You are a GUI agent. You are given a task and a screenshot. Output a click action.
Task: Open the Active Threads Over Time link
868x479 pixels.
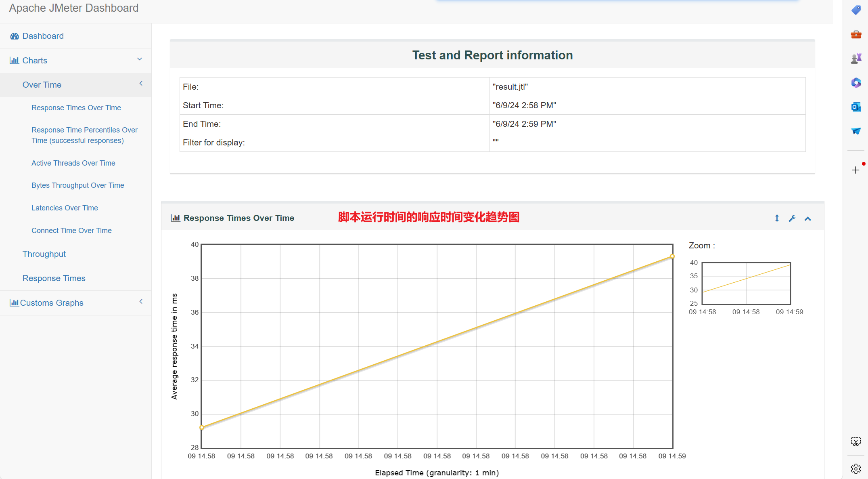point(73,163)
